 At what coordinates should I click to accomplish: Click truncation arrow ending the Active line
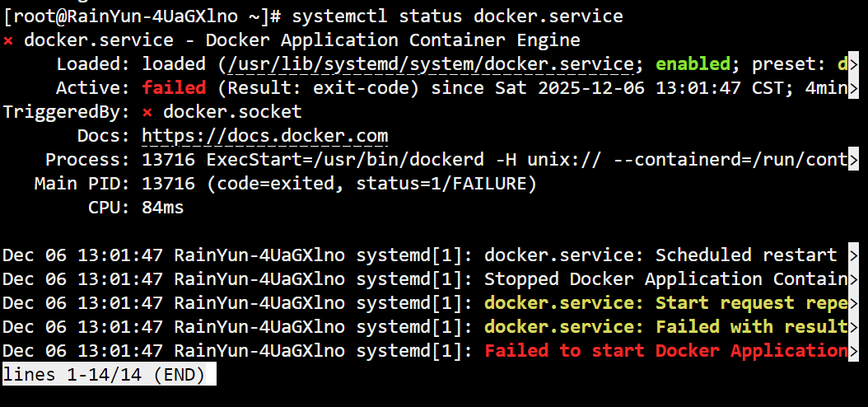point(852,88)
